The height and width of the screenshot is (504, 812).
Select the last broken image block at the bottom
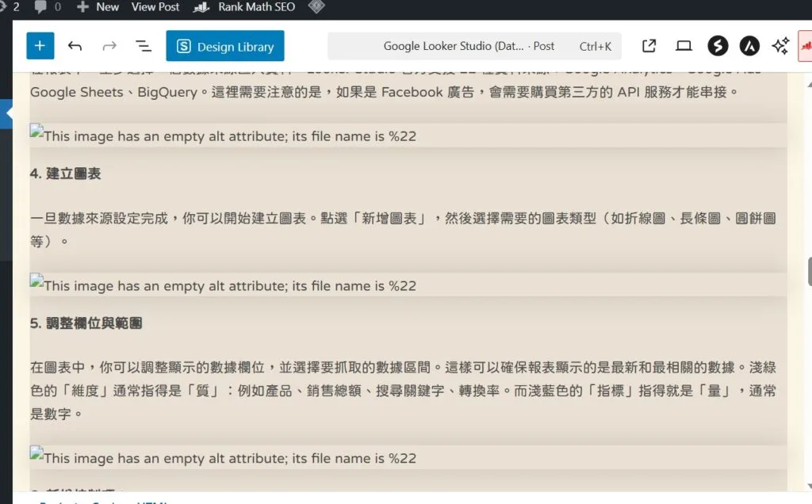[x=408, y=457]
